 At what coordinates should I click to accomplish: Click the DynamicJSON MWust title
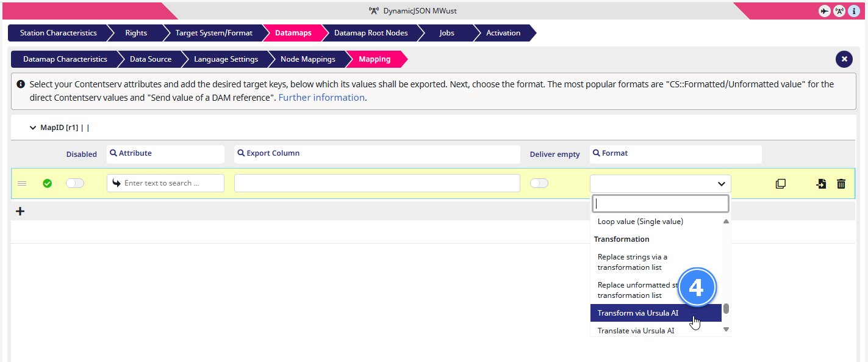420,11
